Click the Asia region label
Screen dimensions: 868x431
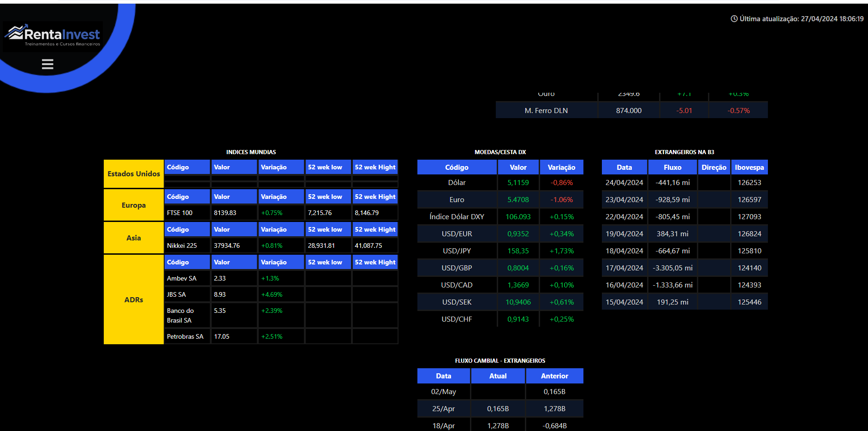[134, 238]
